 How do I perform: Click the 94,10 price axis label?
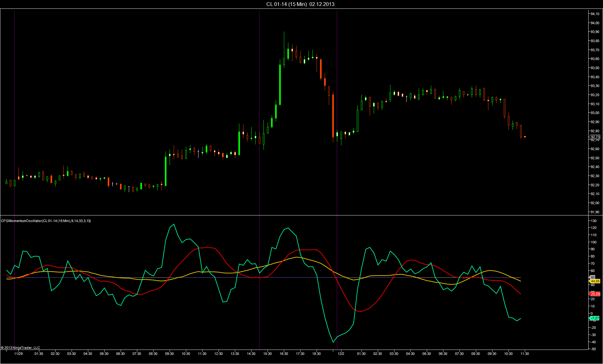pyautogui.click(x=595, y=14)
